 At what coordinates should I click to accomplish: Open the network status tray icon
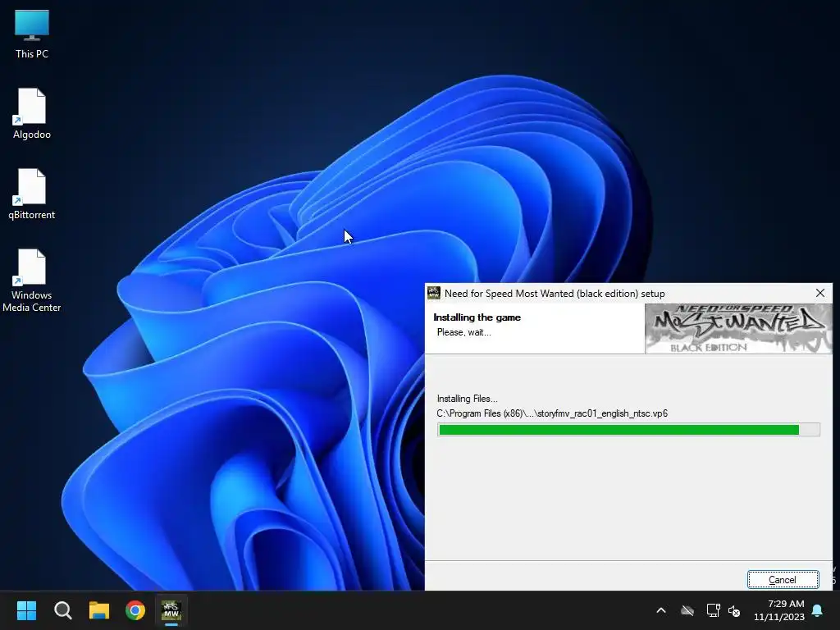tap(713, 610)
